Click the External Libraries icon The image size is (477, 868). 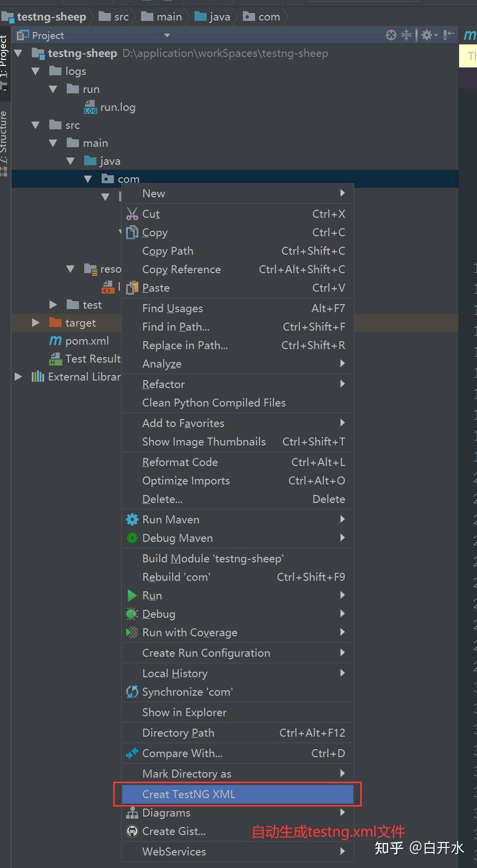[38, 376]
